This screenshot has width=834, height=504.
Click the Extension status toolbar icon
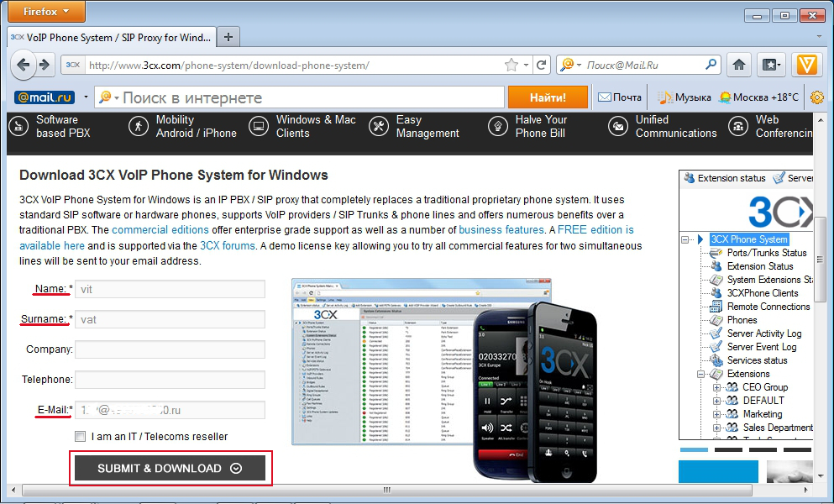[x=690, y=178]
